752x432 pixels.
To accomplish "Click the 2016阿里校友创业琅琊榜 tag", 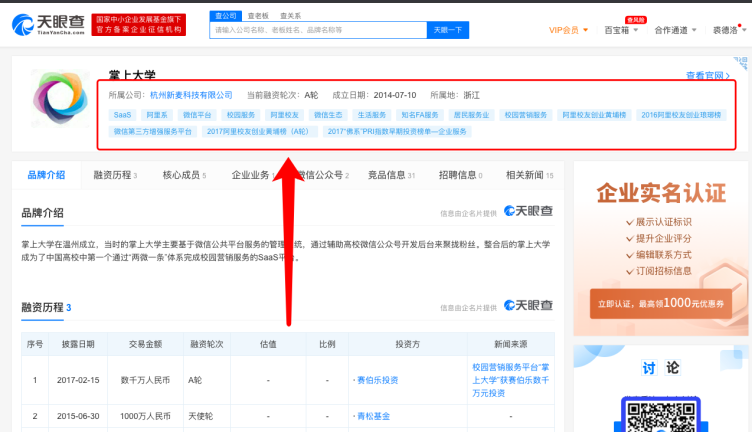I will (x=681, y=115).
